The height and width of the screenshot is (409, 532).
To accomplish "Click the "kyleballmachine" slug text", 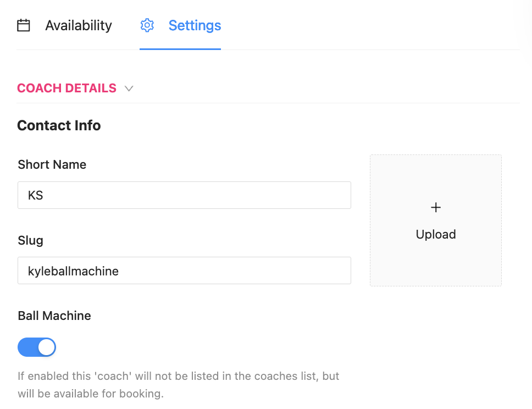I will (73, 270).
